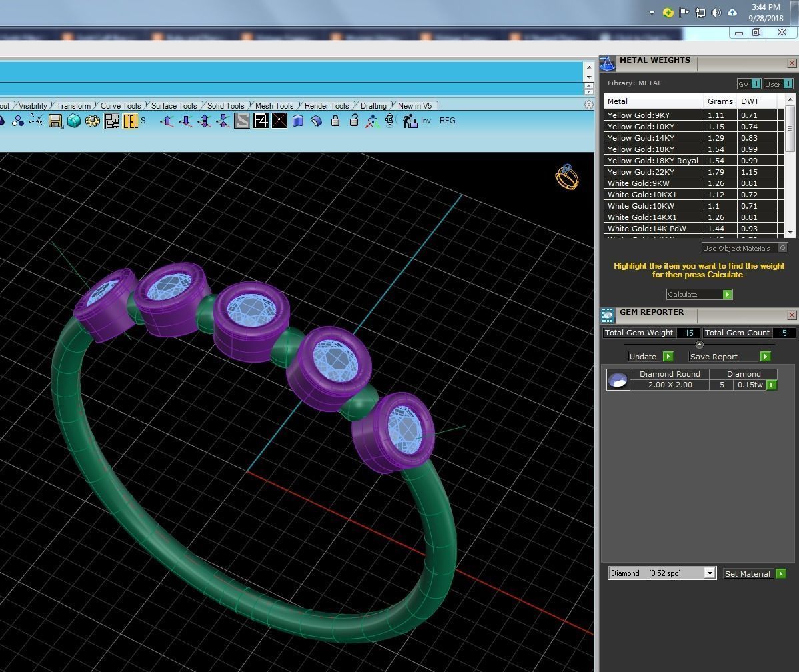The width and height of the screenshot is (799, 672).
Task: Open the Mesh Tools tab
Action: pos(275,106)
